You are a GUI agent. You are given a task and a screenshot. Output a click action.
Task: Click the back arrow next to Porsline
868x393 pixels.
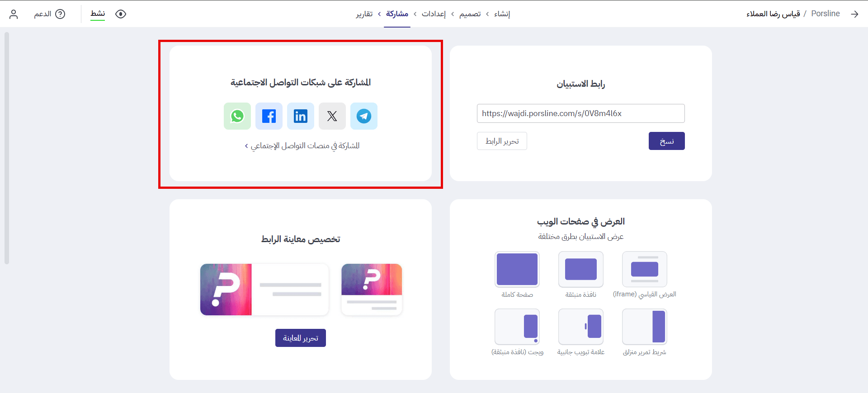854,14
